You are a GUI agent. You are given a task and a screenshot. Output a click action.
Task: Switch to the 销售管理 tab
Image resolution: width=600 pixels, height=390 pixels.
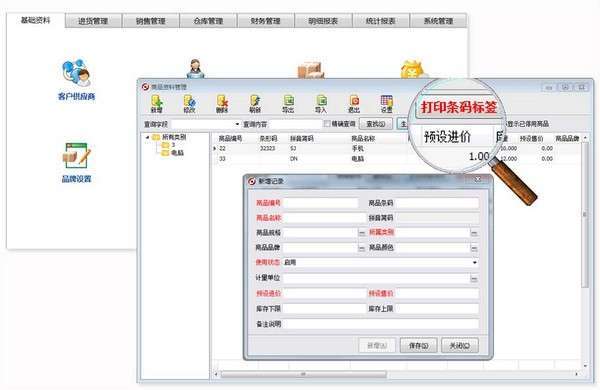pyautogui.click(x=150, y=21)
